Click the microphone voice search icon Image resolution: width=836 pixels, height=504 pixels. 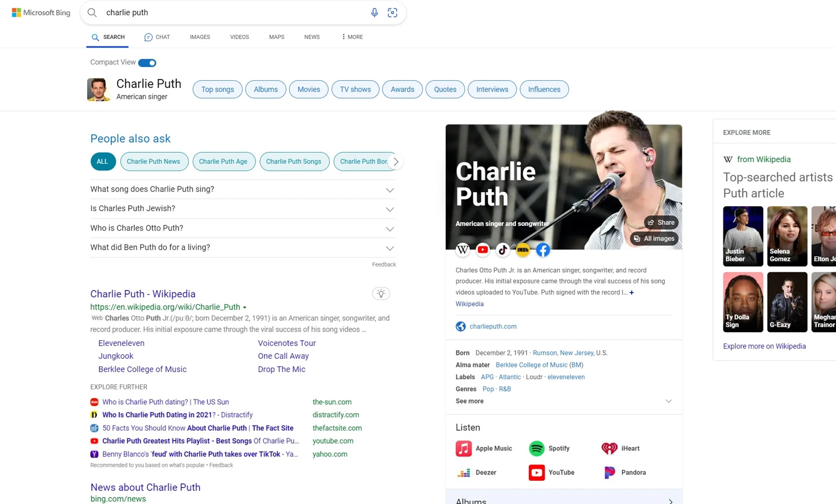coord(374,13)
